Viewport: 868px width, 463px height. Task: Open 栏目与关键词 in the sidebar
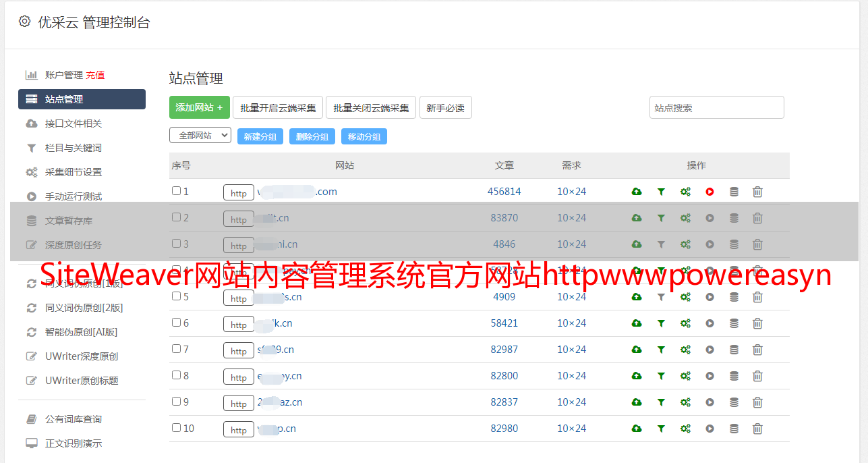pyautogui.click(x=74, y=148)
